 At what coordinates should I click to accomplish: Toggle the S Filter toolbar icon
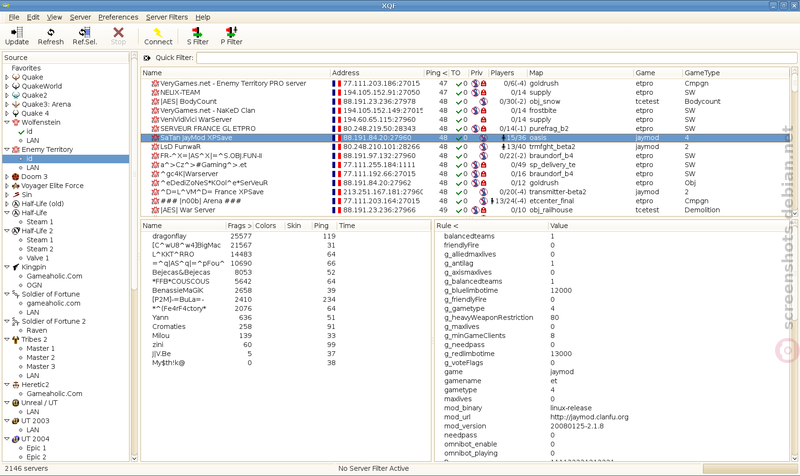[197, 32]
